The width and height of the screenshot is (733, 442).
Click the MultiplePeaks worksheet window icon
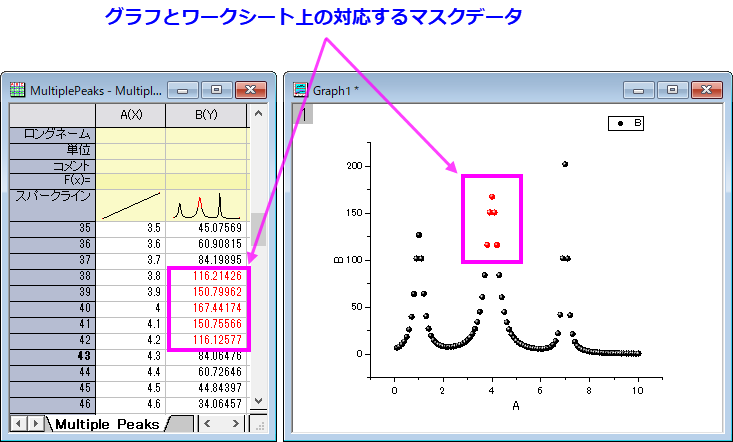17,89
